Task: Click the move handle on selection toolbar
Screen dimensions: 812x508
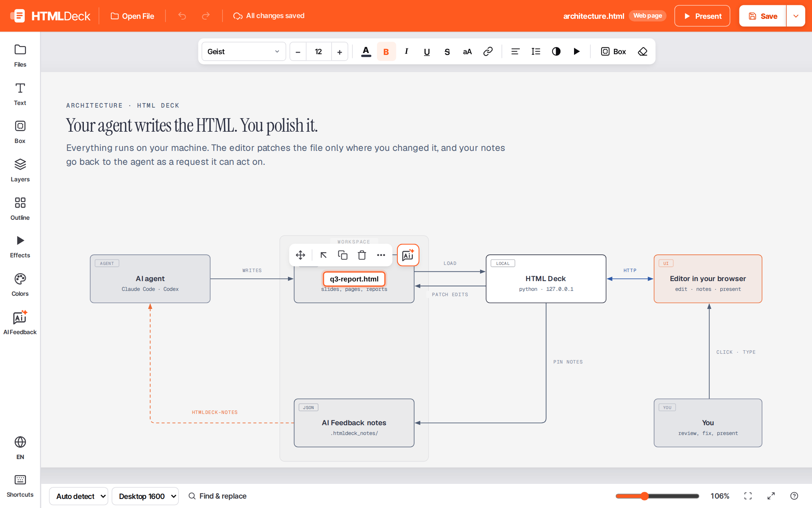Action: [x=300, y=255]
